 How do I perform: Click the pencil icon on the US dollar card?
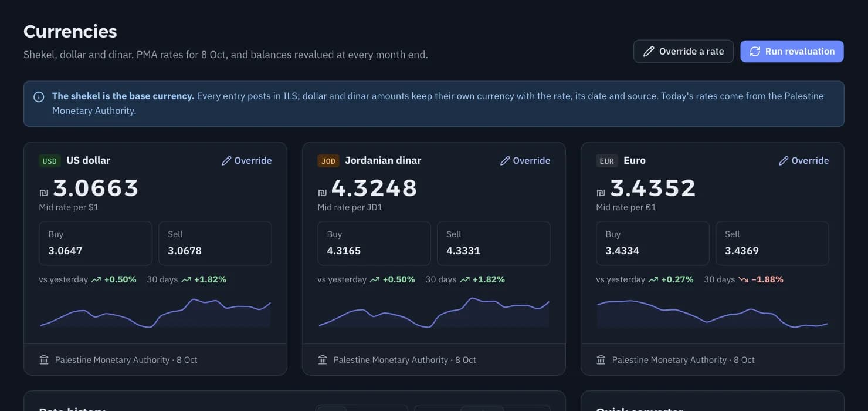(226, 161)
